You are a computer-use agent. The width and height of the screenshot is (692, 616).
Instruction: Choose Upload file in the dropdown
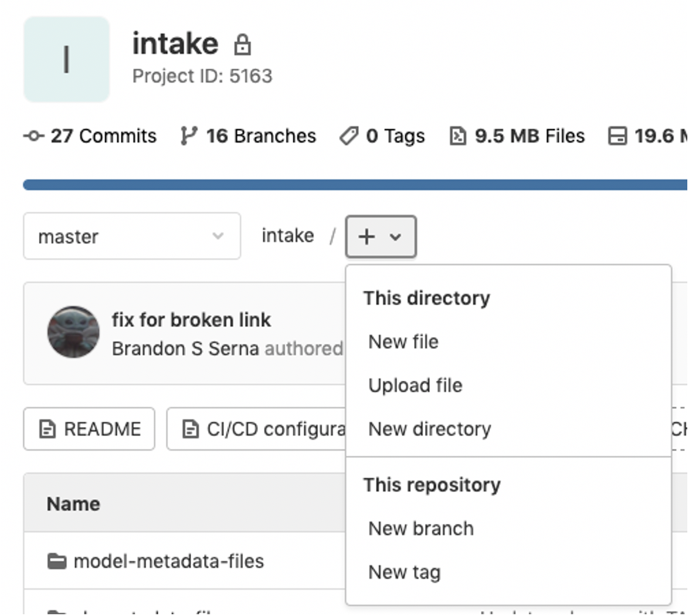coord(415,385)
